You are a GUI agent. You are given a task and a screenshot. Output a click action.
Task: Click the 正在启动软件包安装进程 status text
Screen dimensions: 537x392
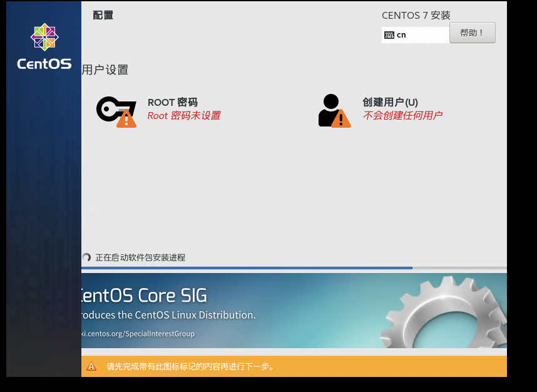pyautogui.click(x=140, y=257)
